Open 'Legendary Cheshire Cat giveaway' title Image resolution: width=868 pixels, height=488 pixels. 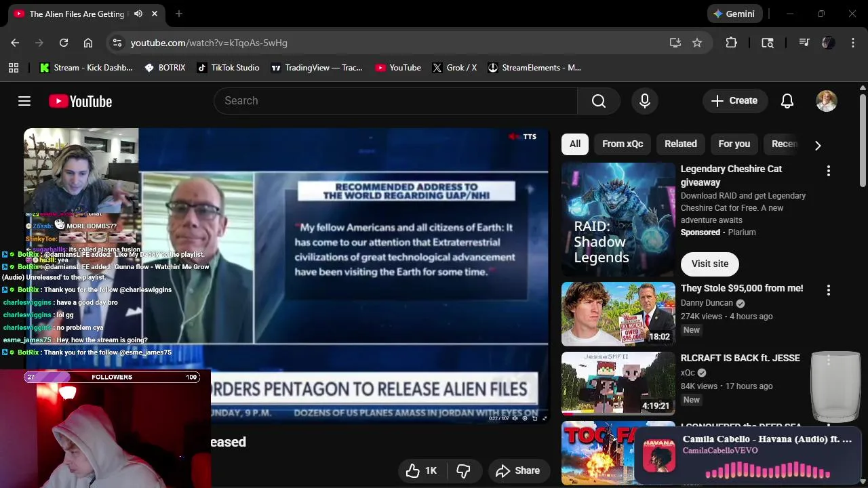(731, 176)
